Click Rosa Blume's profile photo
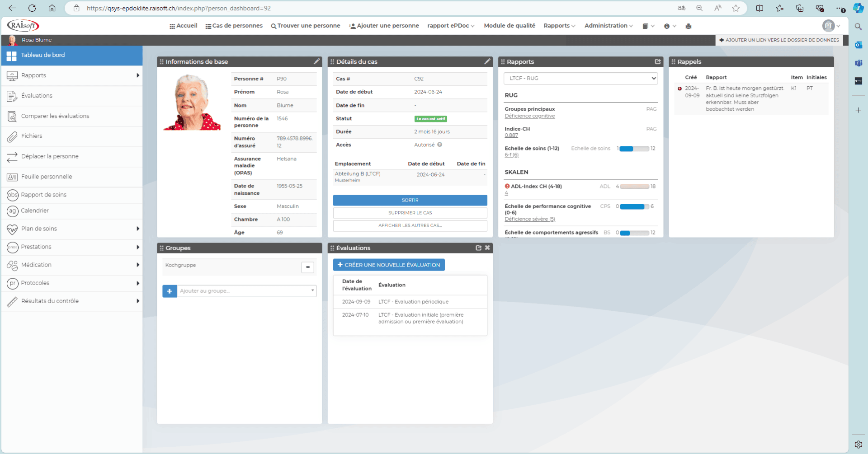This screenshot has height=454, width=868. (192, 103)
